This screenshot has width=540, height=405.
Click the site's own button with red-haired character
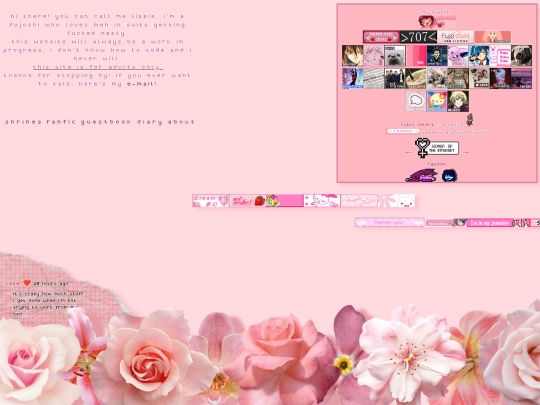(x=437, y=21)
